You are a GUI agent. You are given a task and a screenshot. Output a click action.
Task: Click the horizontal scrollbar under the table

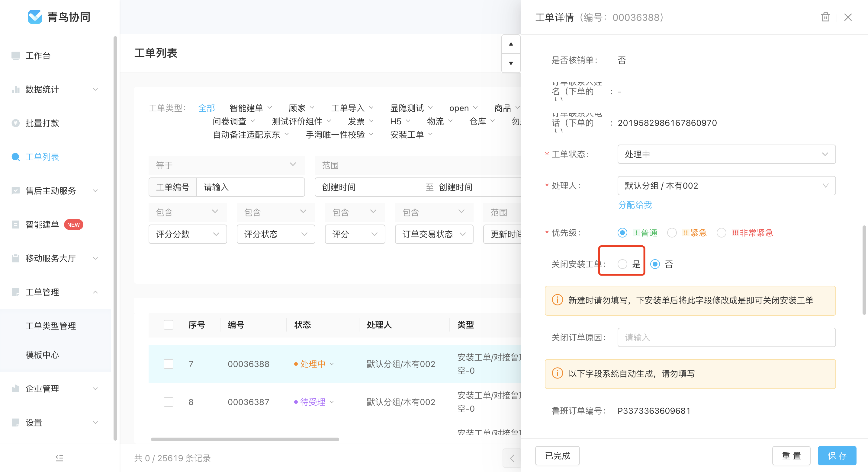tap(245, 439)
